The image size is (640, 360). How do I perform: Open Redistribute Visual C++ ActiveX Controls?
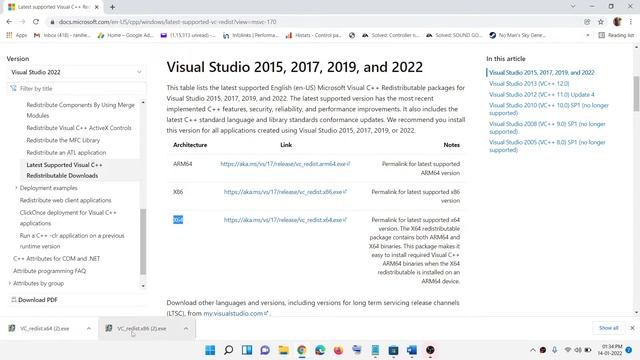79,128
